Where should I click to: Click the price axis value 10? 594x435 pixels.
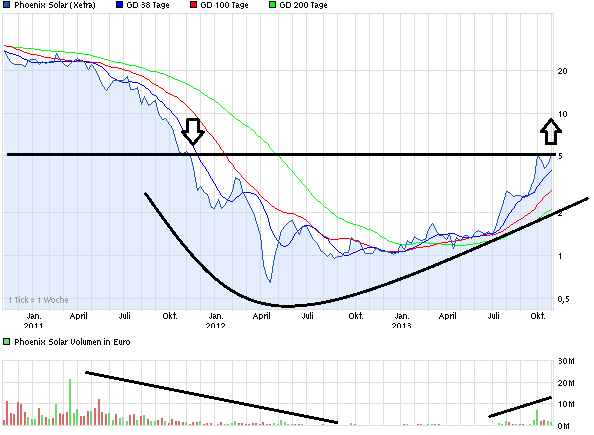[563, 114]
